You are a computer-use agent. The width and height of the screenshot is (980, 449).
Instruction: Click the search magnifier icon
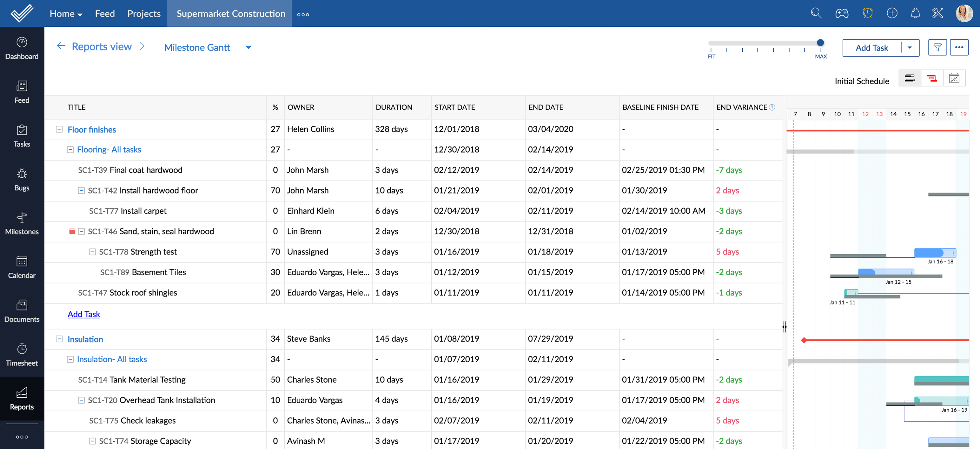tap(816, 14)
